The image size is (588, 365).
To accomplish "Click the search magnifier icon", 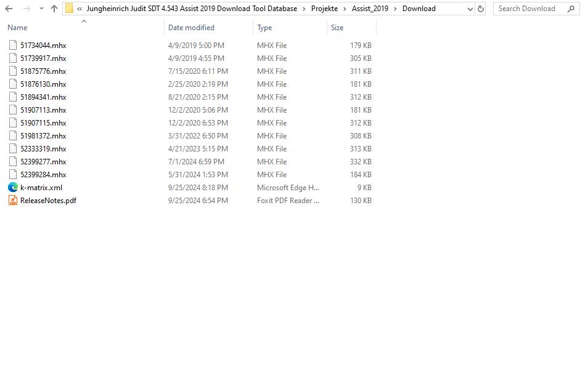I will tap(571, 9).
